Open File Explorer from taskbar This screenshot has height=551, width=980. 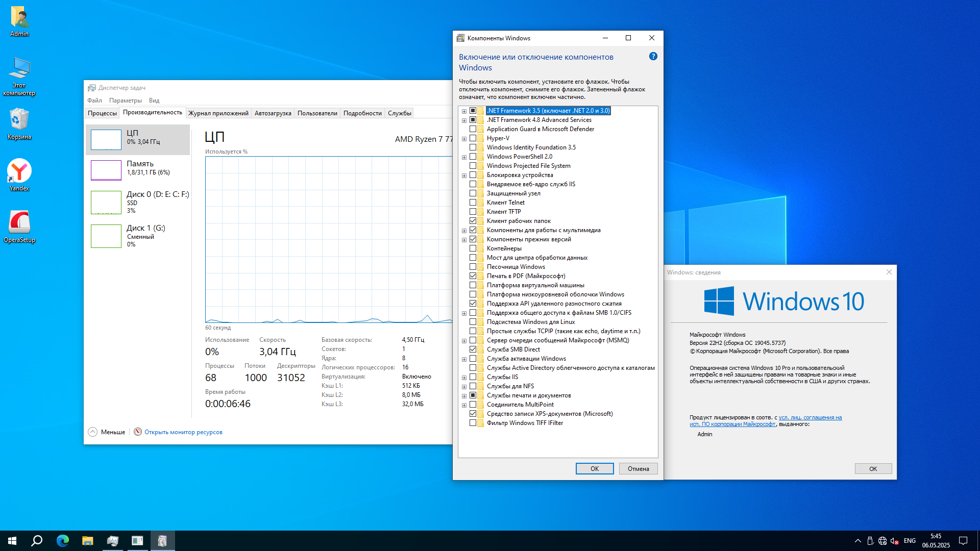click(x=87, y=541)
